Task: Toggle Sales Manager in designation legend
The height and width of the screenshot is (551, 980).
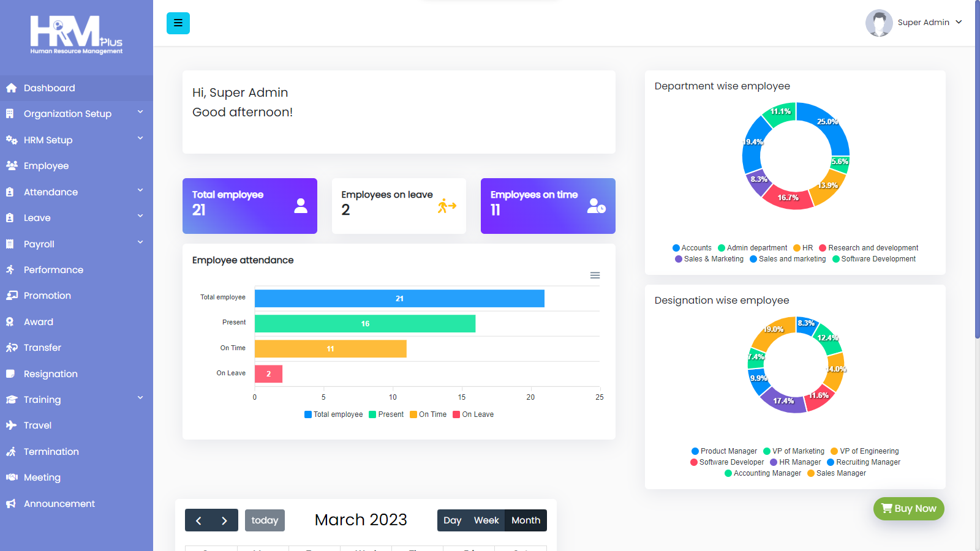Action: point(837,473)
